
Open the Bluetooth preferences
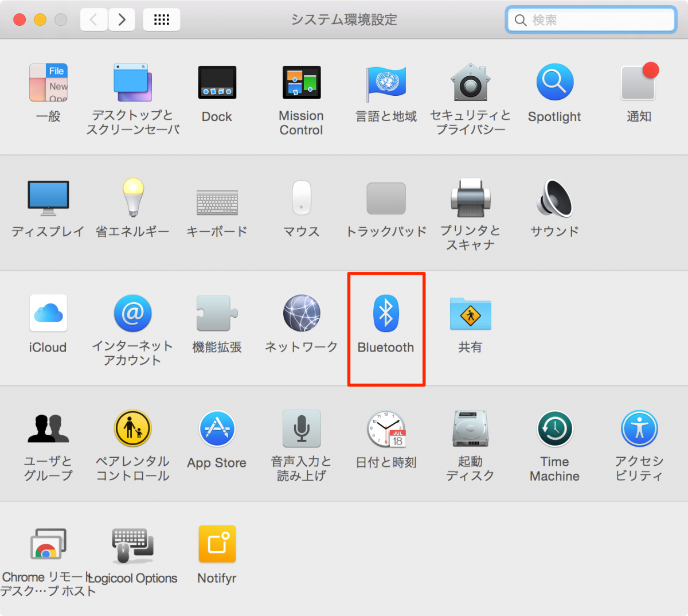(386, 313)
